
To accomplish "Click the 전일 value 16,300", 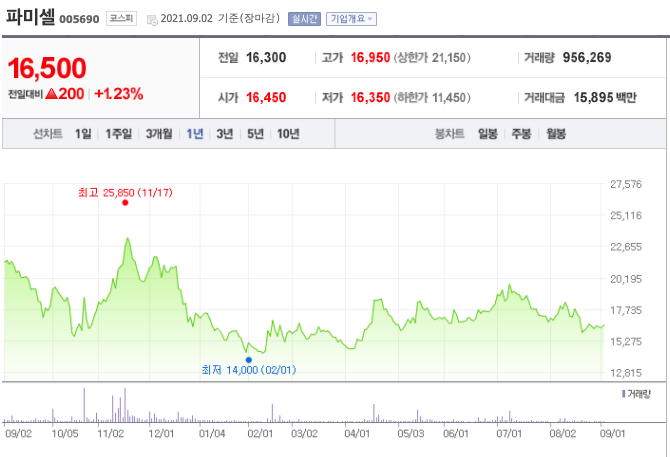I will 266,58.
